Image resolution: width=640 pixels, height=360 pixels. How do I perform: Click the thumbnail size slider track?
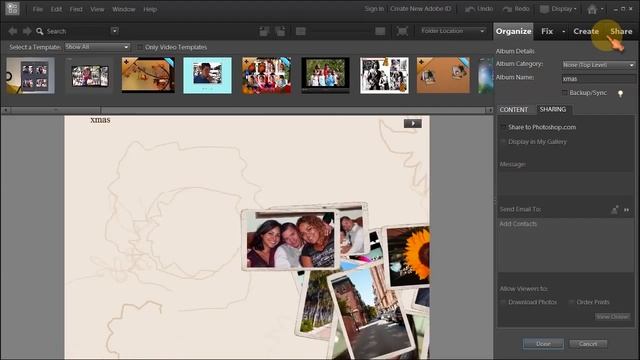tap(340, 31)
